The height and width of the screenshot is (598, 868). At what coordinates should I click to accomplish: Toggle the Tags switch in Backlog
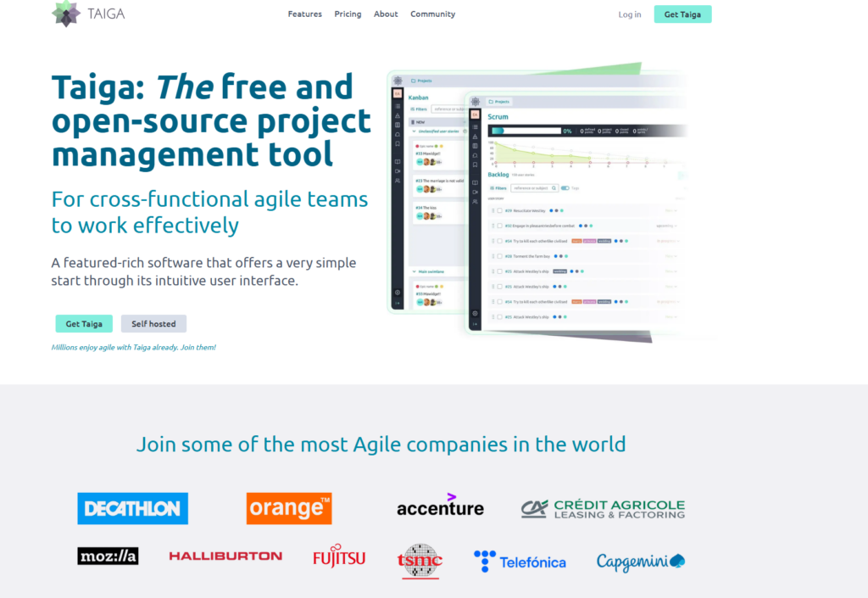[x=565, y=188]
